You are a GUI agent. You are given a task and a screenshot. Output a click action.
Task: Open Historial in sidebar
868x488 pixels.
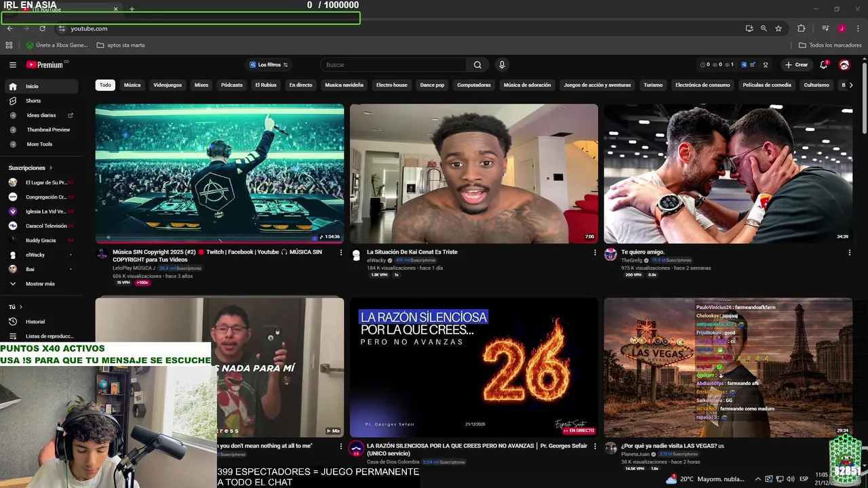41,322
